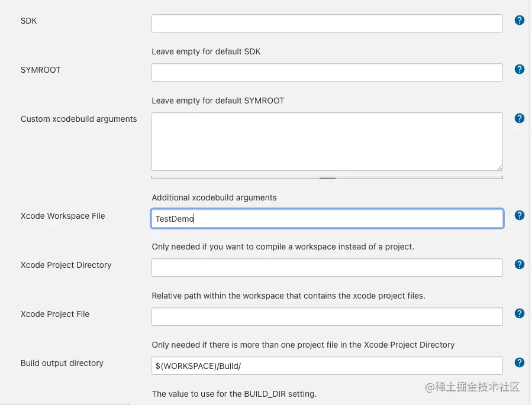532x405 pixels.
Task: Click the Xcode Workspace File field containing TestDemo
Action: pos(327,219)
